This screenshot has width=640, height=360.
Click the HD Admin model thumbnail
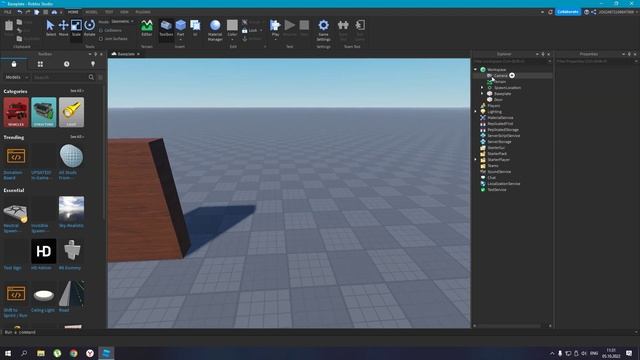pyautogui.click(x=44, y=251)
